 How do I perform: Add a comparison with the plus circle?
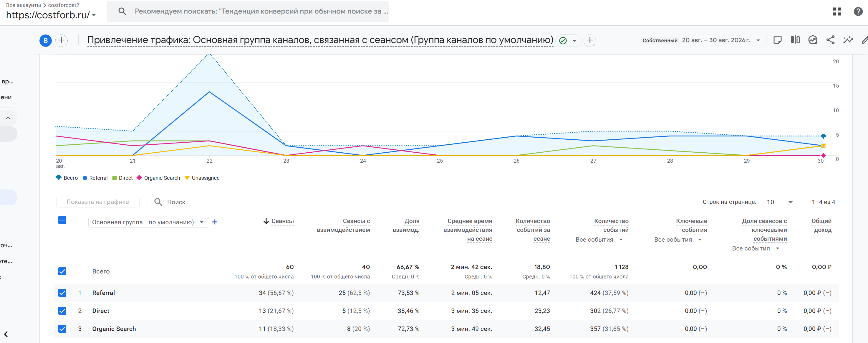pyautogui.click(x=61, y=40)
